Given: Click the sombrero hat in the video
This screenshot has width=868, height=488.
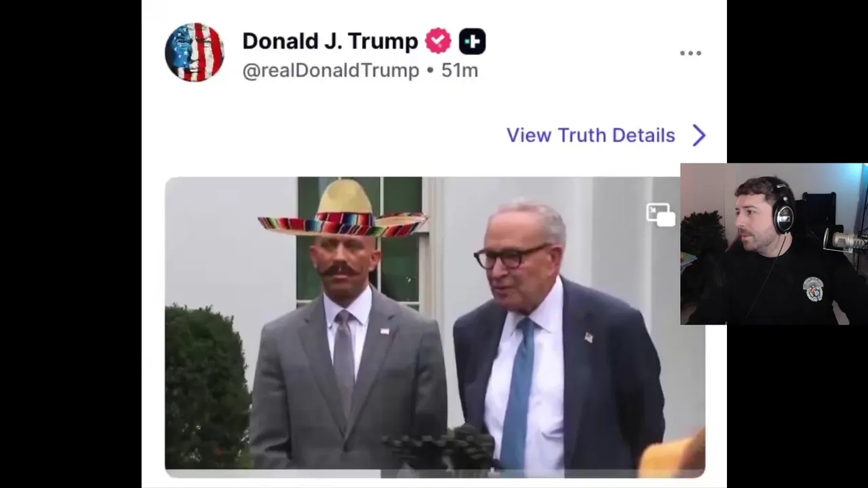Looking at the screenshot, I should point(342,210).
